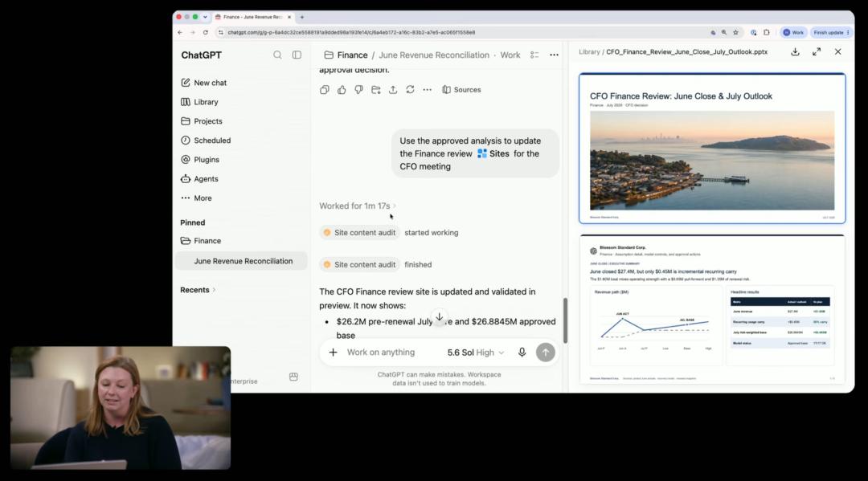Image resolution: width=868 pixels, height=481 pixels.
Task: Give a thumbs up to the response
Action: [x=342, y=90]
